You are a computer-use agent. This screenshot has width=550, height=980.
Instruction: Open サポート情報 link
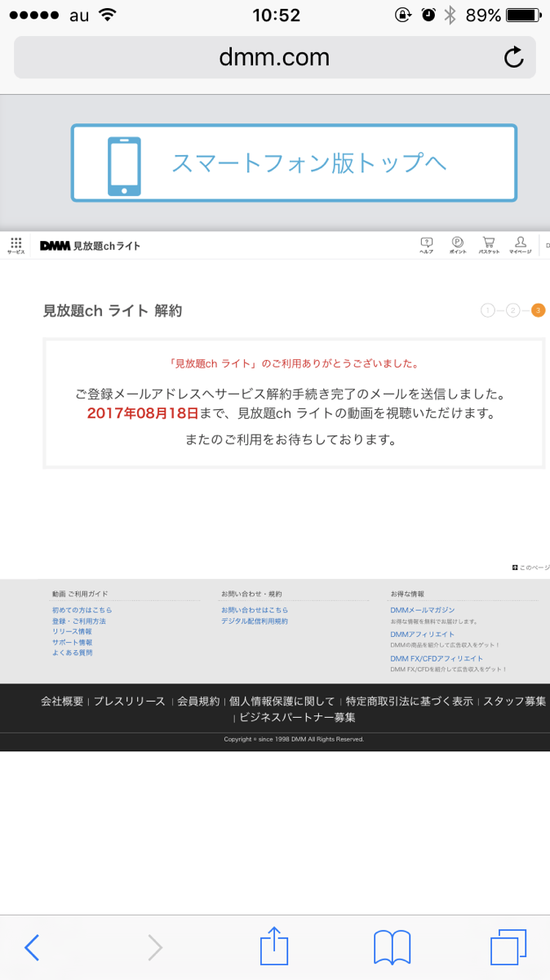tap(72, 643)
